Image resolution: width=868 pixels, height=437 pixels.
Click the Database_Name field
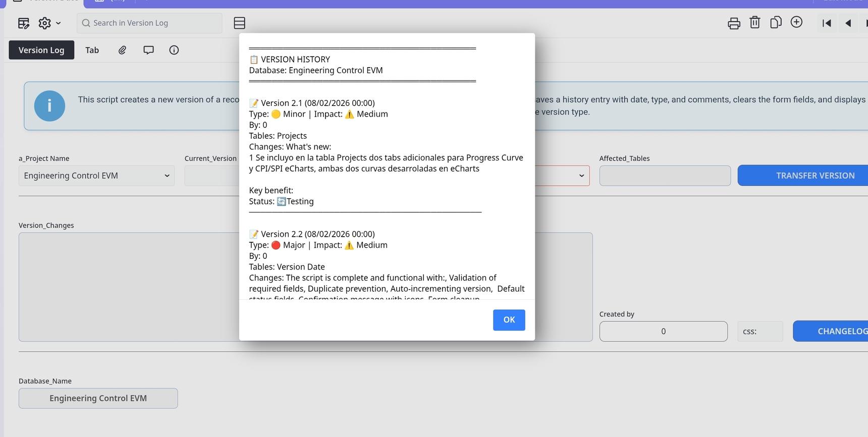[x=98, y=398]
